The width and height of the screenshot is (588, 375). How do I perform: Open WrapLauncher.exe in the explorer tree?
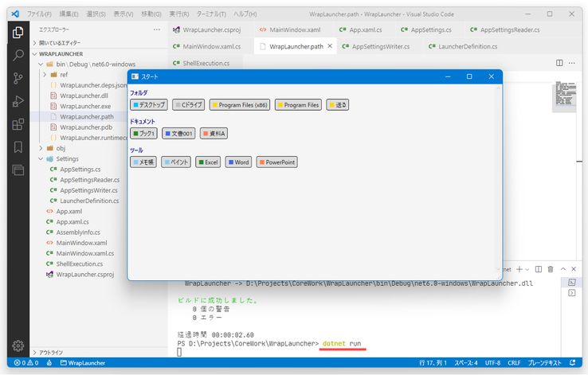(x=85, y=106)
